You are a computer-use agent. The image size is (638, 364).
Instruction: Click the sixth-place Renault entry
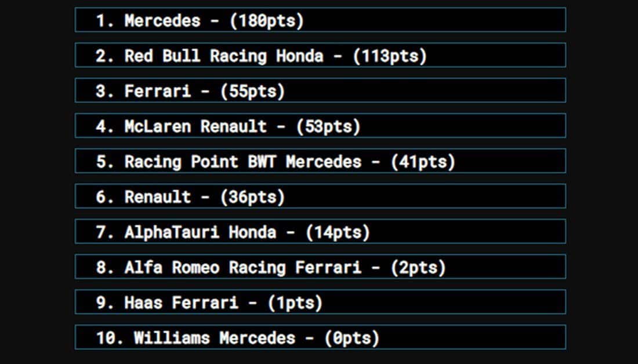pos(320,196)
